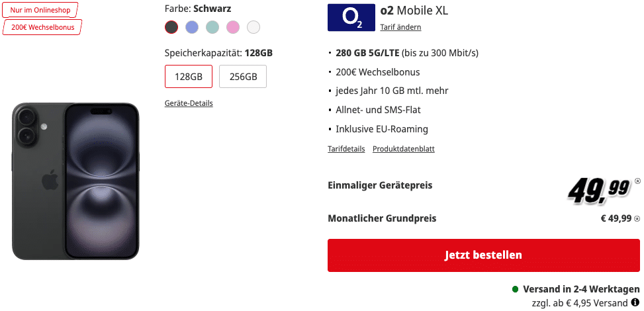The height and width of the screenshot is (311, 644).
Task: Switch storage to 256GB
Action: pyautogui.click(x=243, y=76)
